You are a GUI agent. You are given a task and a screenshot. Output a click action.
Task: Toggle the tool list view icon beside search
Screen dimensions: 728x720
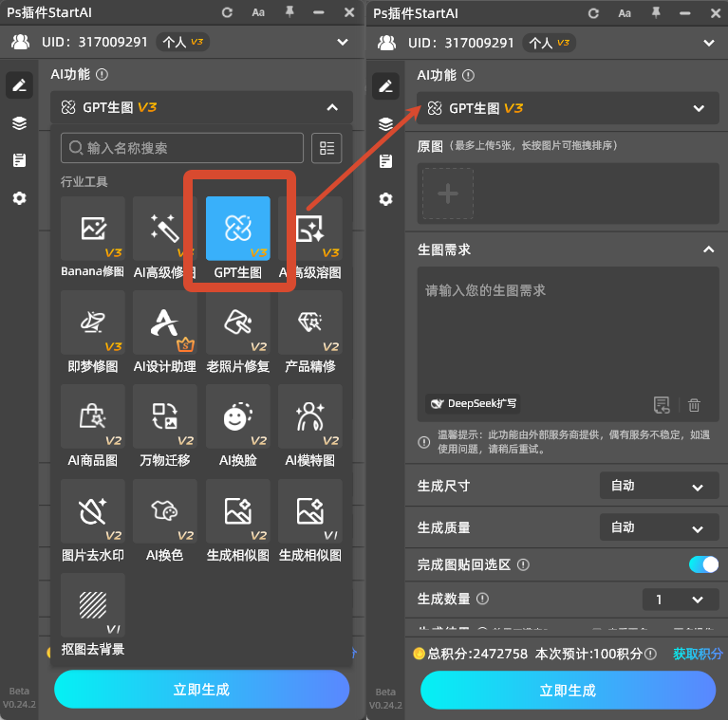[327, 148]
